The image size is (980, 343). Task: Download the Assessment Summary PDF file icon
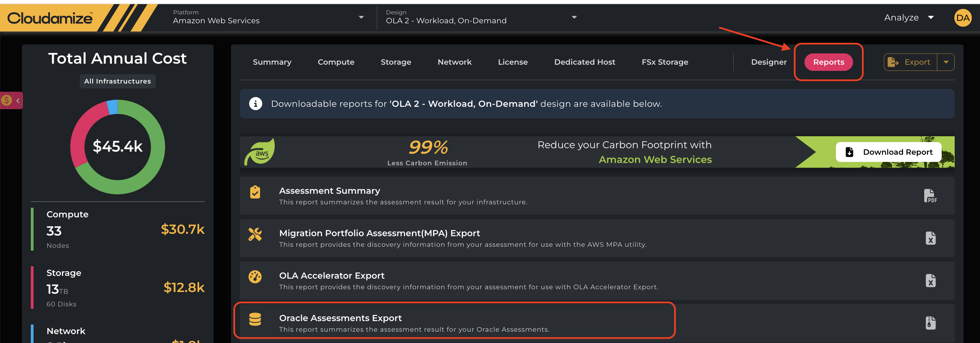[x=930, y=196]
